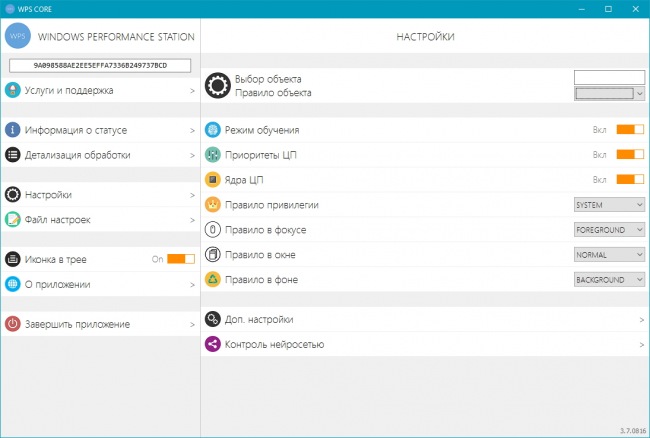Click the brain icon for Режим обучения
Image resolution: width=650 pixels, height=438 pixels.
coord(213,130)
